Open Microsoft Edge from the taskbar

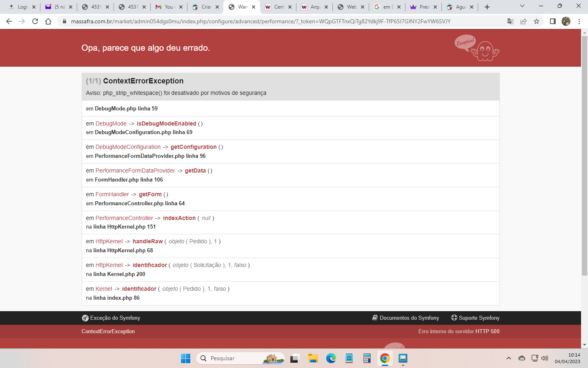click(x=331, y=358)
